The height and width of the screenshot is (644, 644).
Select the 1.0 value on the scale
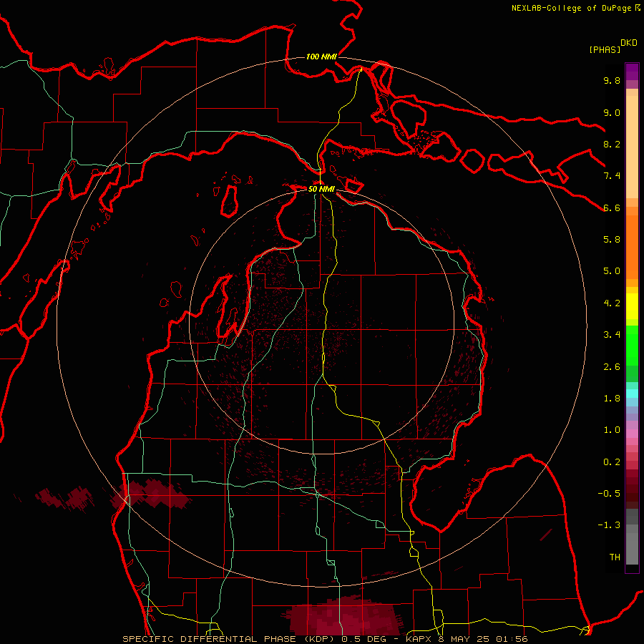[x=612, y=430]
